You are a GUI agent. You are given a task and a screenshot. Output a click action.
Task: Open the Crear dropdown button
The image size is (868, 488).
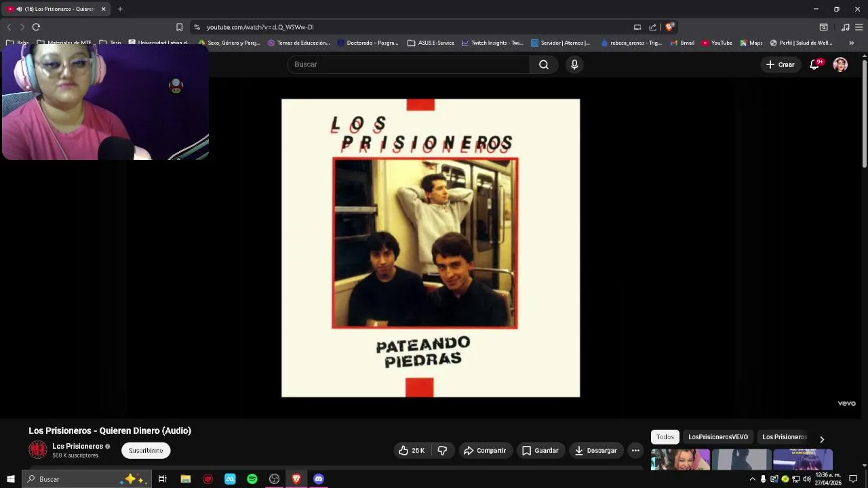[780, 64]
